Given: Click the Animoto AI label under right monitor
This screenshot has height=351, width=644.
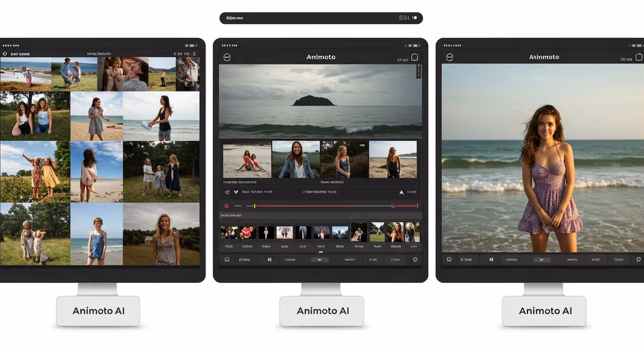Looking at the screenshot, I should 545,311.
